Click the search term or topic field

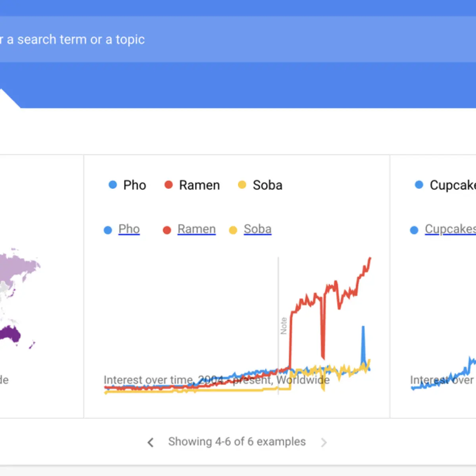pos(238,39)
